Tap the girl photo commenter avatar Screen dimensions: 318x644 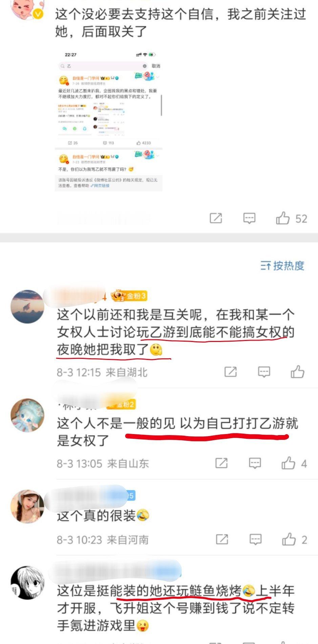click(27, 506)
